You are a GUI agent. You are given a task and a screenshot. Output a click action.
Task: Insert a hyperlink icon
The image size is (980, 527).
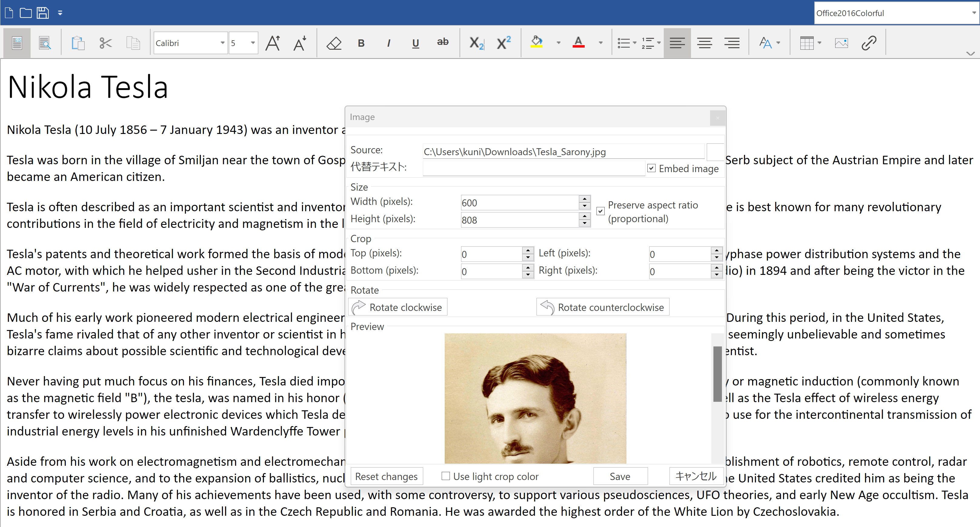(x=869, y=43)
